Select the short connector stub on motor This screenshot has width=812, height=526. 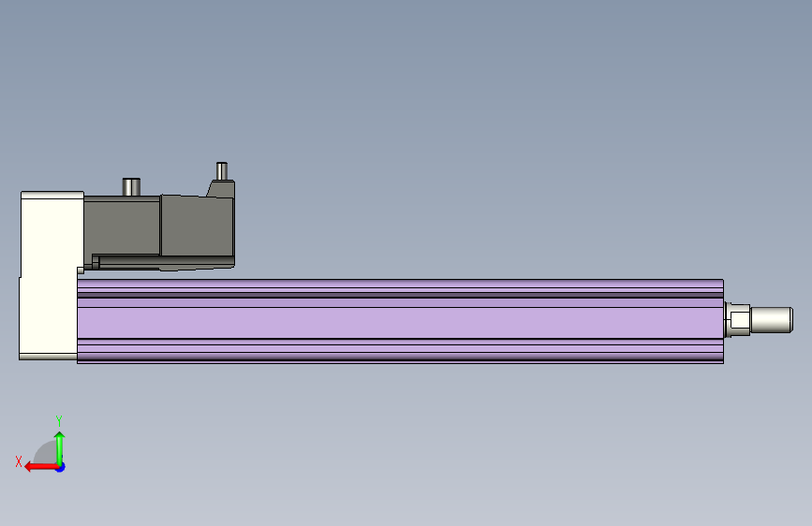131,187
